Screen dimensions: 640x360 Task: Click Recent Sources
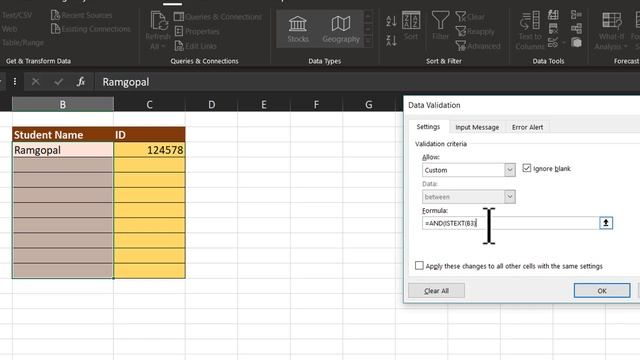pyautogui.click(x=81, y=15)
